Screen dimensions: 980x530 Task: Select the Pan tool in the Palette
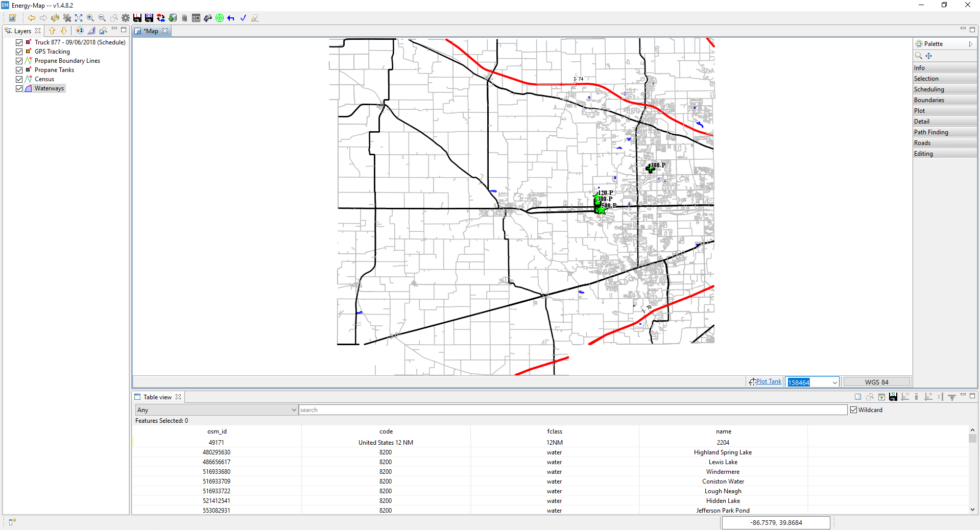click(929, 56)
